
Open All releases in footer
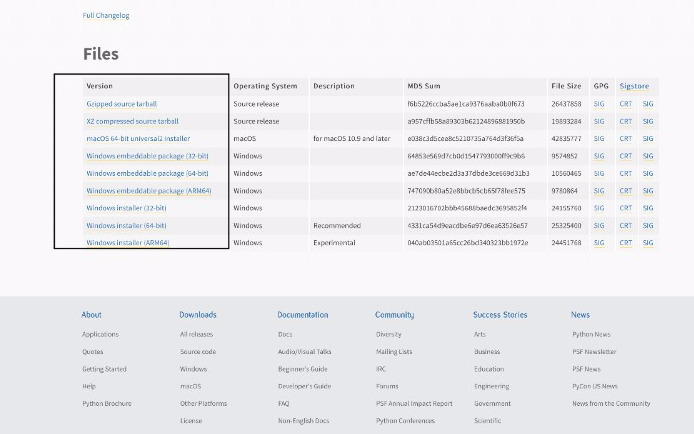click(197, 334)
